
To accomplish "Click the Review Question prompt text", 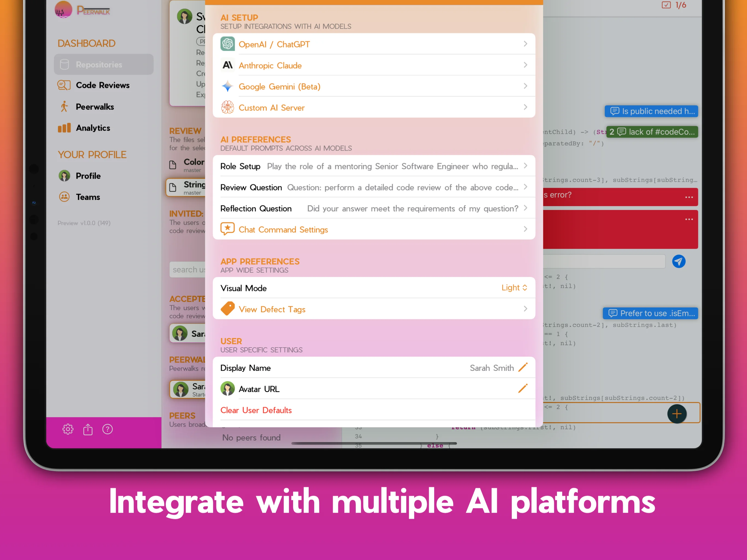I will coord(402,188).
